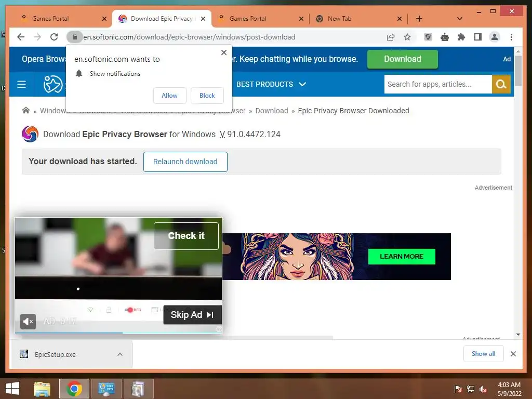Click the network tray icon
Image resolution: width=532 pixels, height=399 pixels.
coord(471,389)
